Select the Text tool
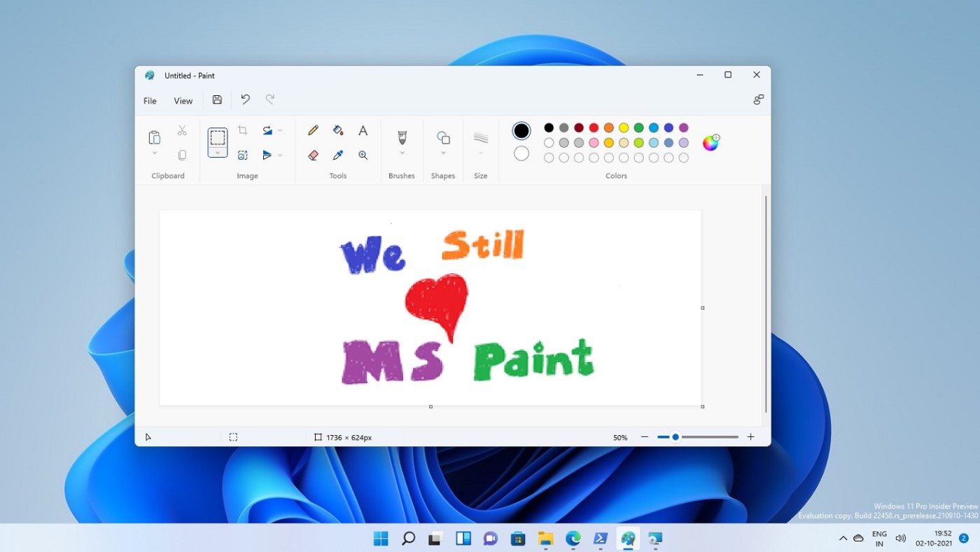 click(363, 130)
